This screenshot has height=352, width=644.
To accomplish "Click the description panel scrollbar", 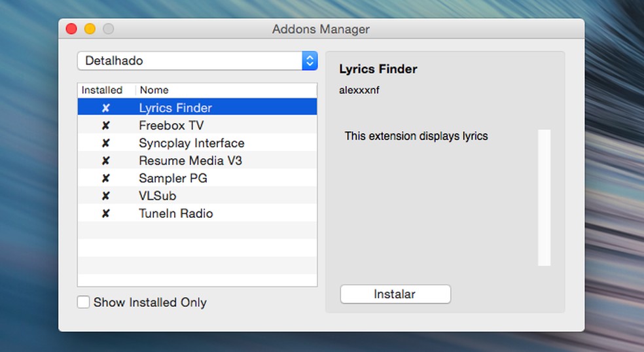I will coord(544,198).
